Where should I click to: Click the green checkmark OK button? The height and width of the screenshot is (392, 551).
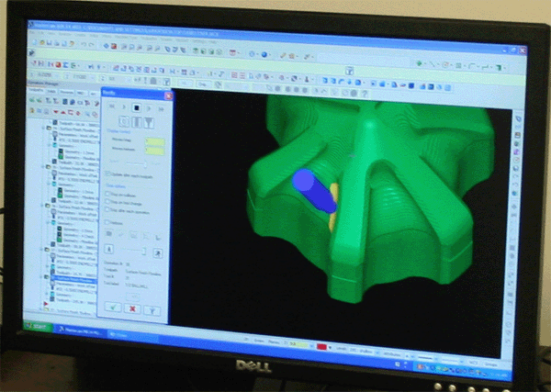pyautogui.click(x=113, y=308)
